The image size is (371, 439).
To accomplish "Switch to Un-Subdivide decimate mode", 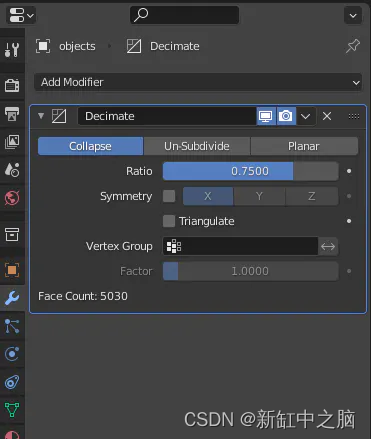I will pyautogui.click(x=197, y=146).
